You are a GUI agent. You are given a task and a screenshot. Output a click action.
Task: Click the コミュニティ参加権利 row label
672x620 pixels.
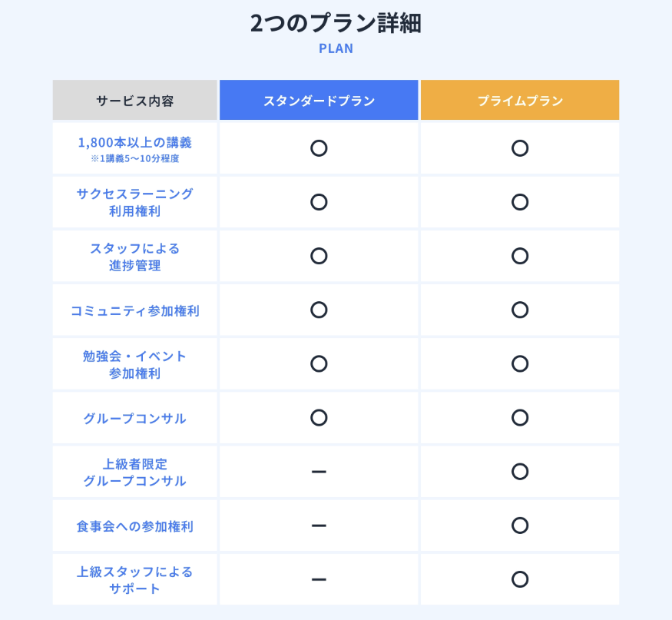(135, 310)
